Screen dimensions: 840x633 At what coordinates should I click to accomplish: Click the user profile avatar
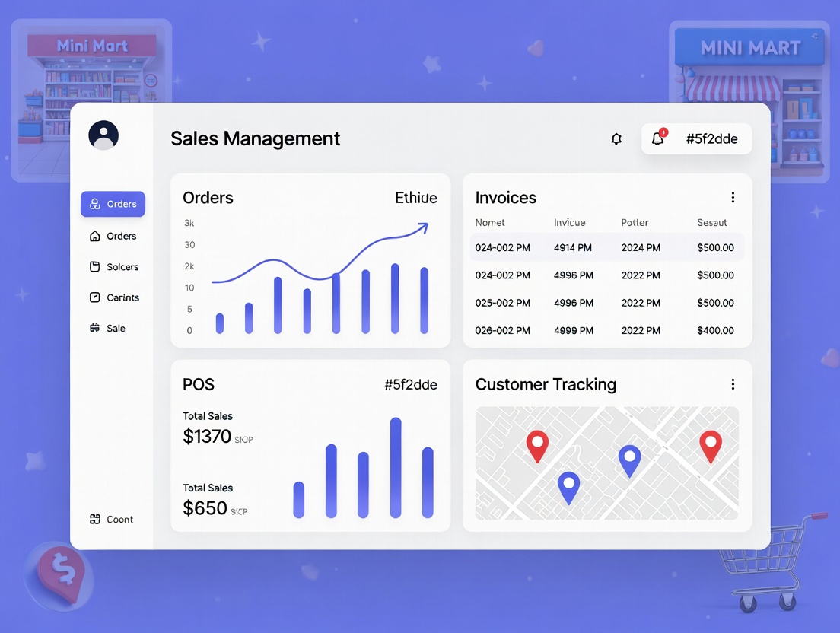coord(103,135)
